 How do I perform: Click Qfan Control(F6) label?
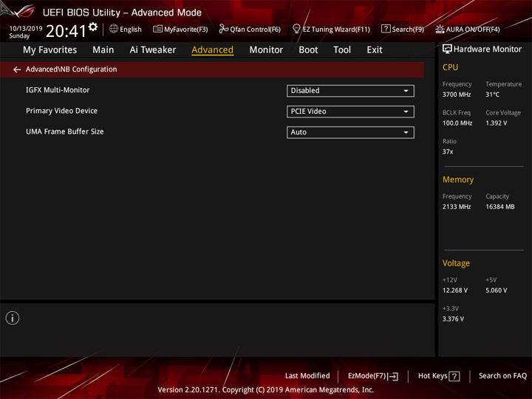click(255, 30)
